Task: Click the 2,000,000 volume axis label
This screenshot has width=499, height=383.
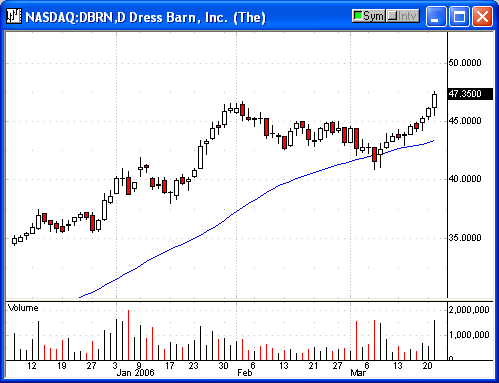Action: (469, 310)
